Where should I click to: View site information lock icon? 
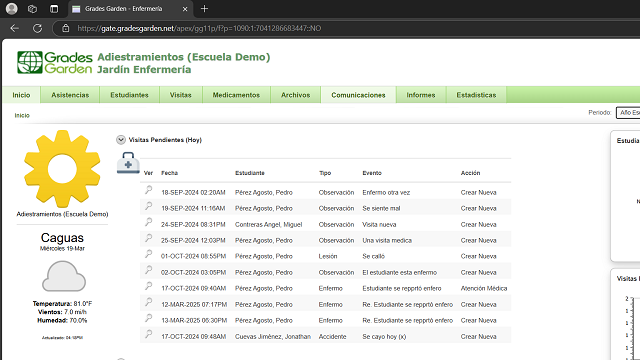pyautogui.click(x=66, y=28)
